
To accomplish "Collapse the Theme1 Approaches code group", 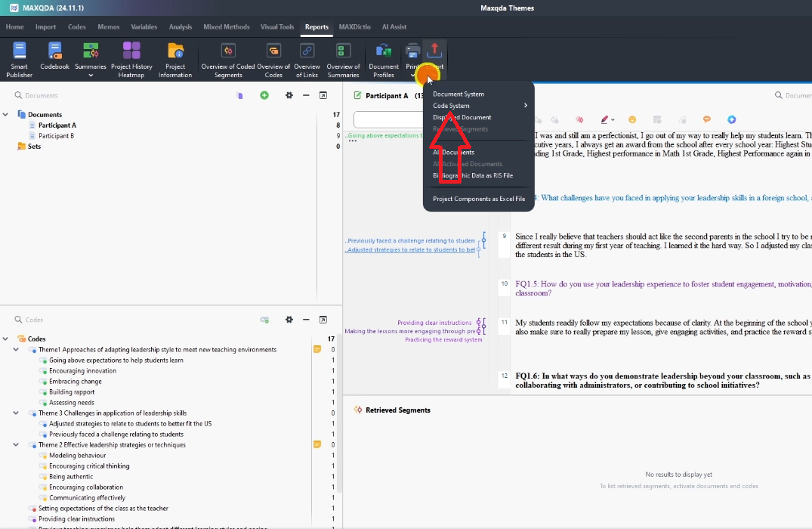I will click(16, 350).
